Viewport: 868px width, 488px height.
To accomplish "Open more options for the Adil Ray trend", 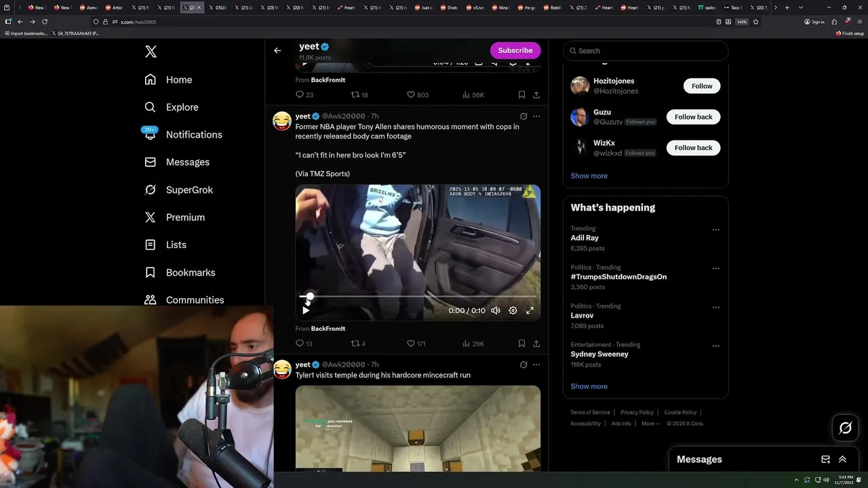I will click(x=716, y=230).
